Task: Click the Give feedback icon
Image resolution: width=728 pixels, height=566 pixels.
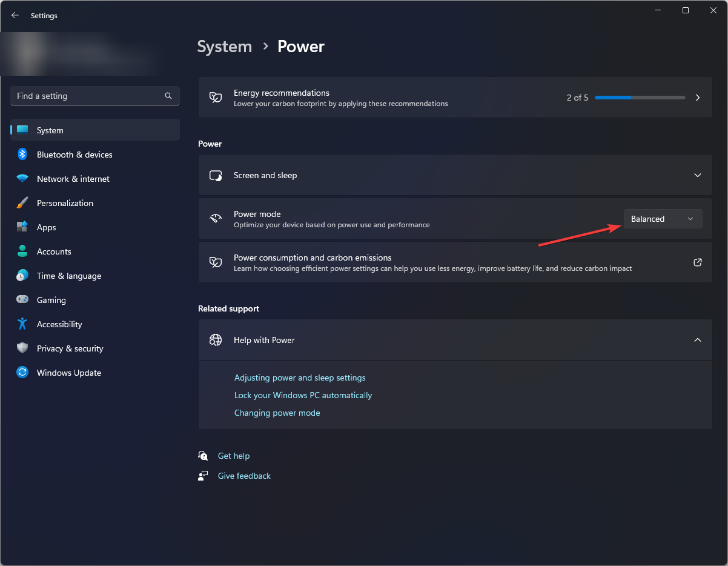Action: click(x=203, y=476)
